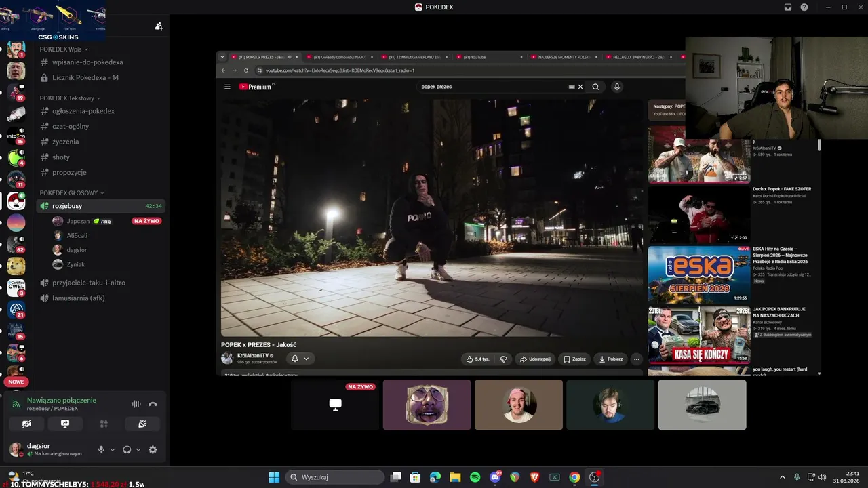This screenshot has width=868, height=488.
Task: Click the Wyszukaj taskbar search box
Action: [335, 477]
